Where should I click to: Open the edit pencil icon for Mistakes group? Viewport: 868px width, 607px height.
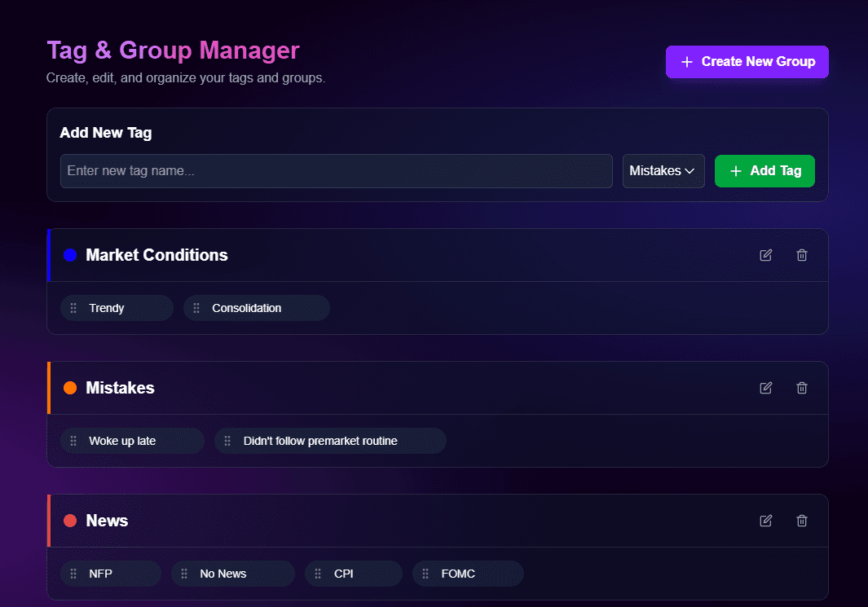pos(765,388)
